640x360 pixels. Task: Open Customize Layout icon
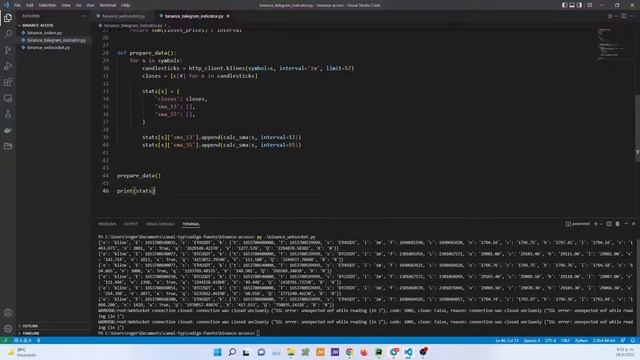pos(589,5)
